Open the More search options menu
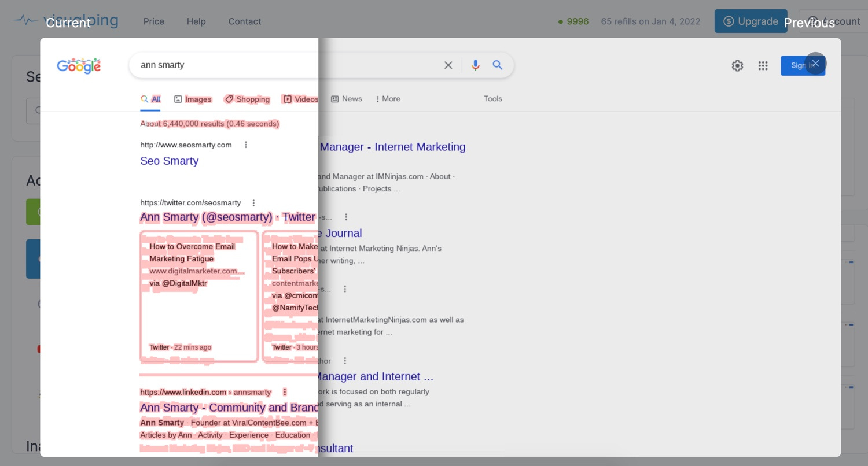This screenshot has height=466, width=868. [388, 99]
